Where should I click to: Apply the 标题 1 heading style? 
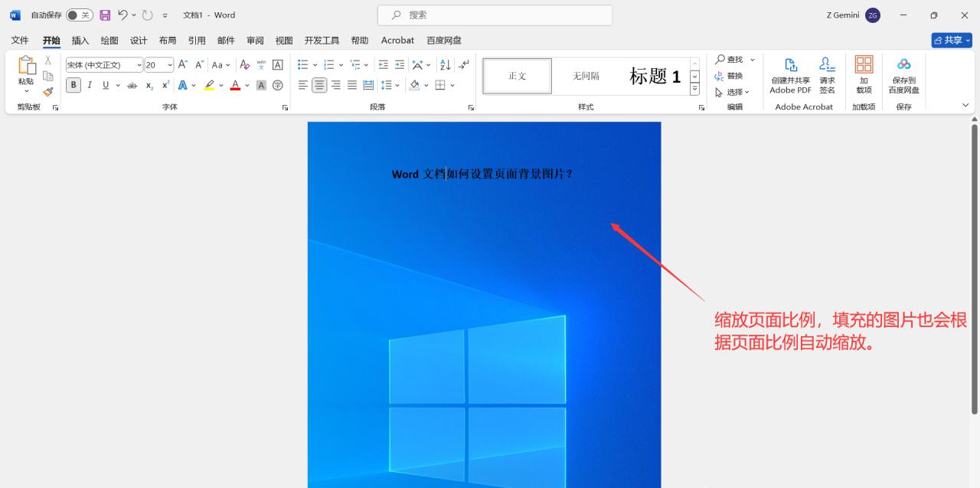click(655, 76)
